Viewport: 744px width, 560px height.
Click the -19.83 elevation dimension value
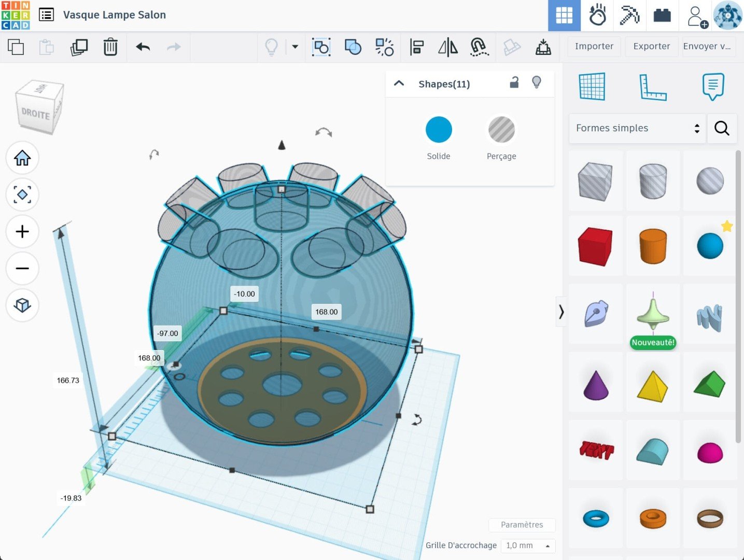coord(71,498)
